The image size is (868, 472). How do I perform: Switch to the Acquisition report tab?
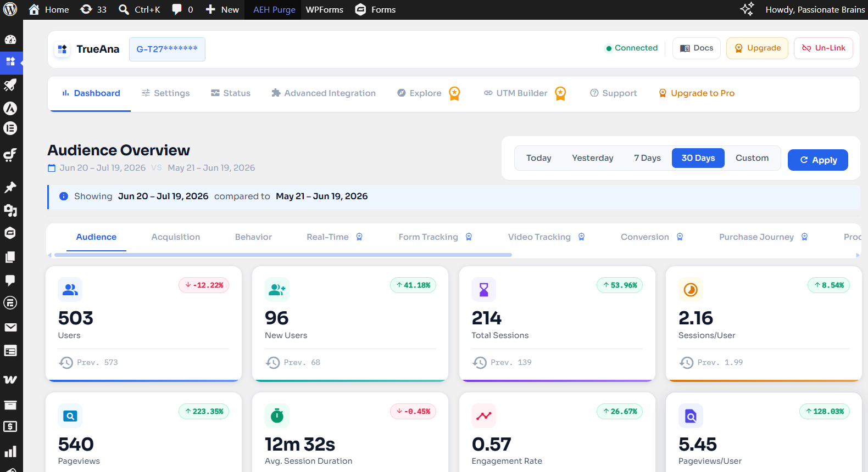(x=176, y=237)
